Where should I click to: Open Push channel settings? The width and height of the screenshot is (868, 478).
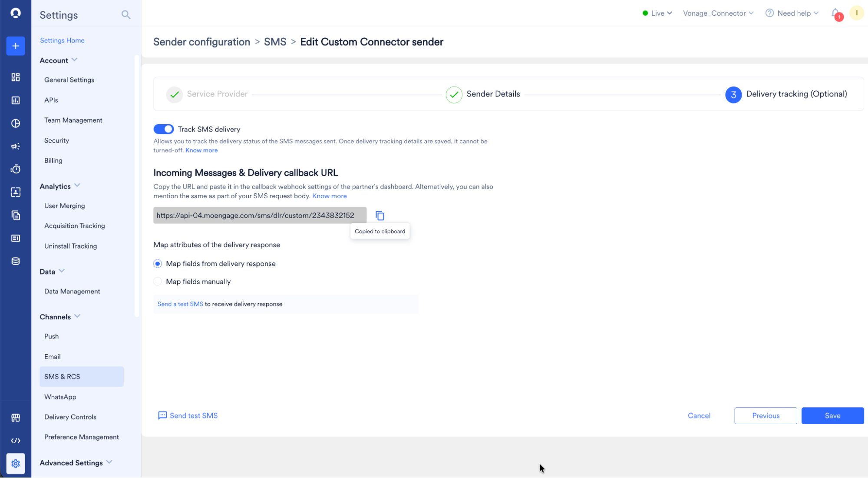[51, 336]
